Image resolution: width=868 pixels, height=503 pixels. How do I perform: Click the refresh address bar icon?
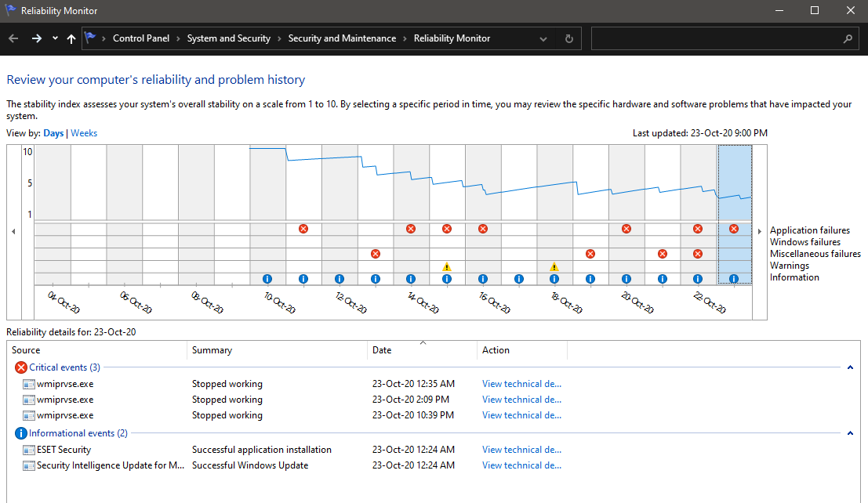[569, 38]
